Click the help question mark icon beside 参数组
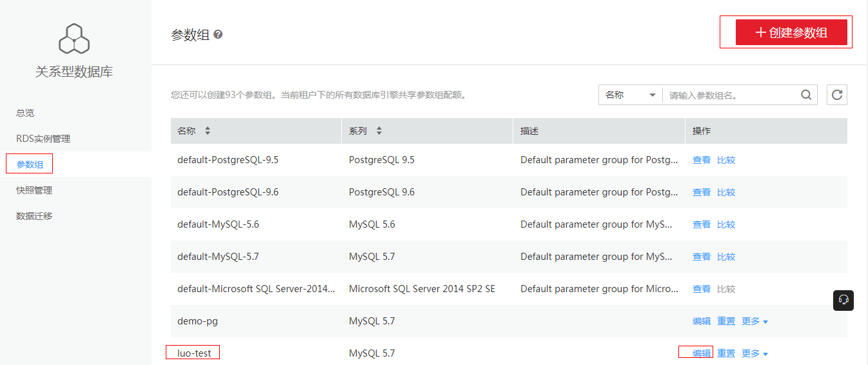This screenshot has height=365, width=868. (x=218, y=34)
